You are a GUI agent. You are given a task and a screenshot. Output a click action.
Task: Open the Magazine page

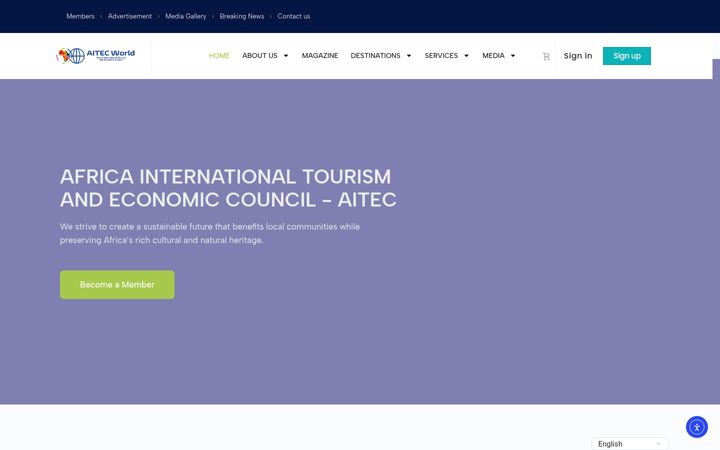320,56
